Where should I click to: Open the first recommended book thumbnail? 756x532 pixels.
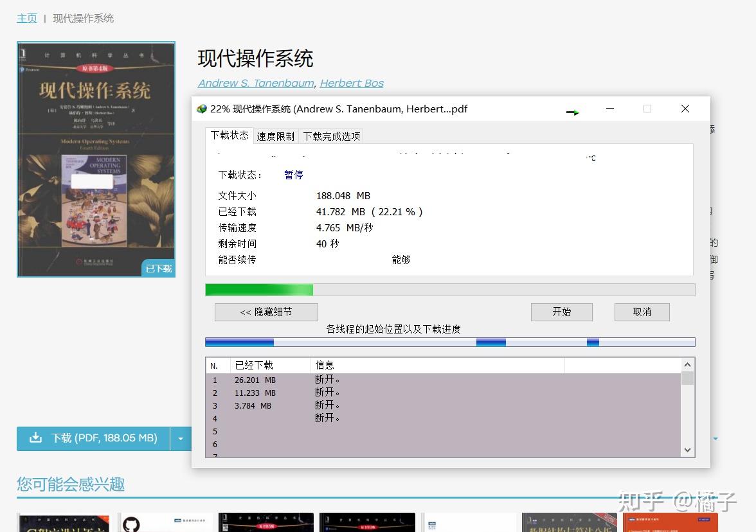[63, 522]
